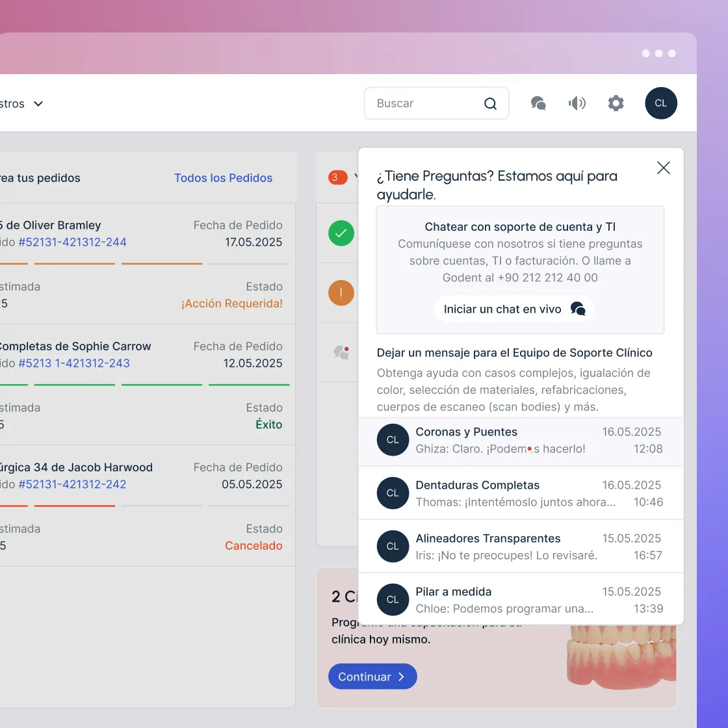Image resolution: width=728 pixels, height=728 pixels.
Task: Click Iniciar un chat en vivo button
Action: coord(514,309)
